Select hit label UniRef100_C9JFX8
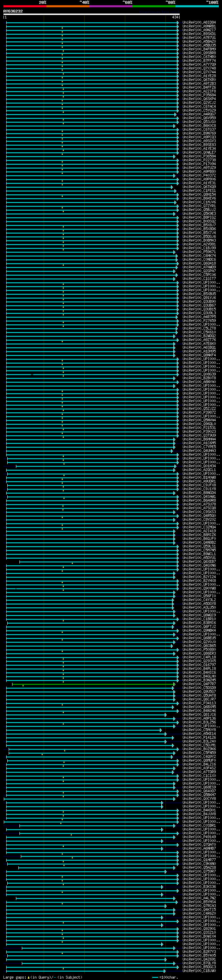This screenshot has width=222, height=980. (199, 485)
